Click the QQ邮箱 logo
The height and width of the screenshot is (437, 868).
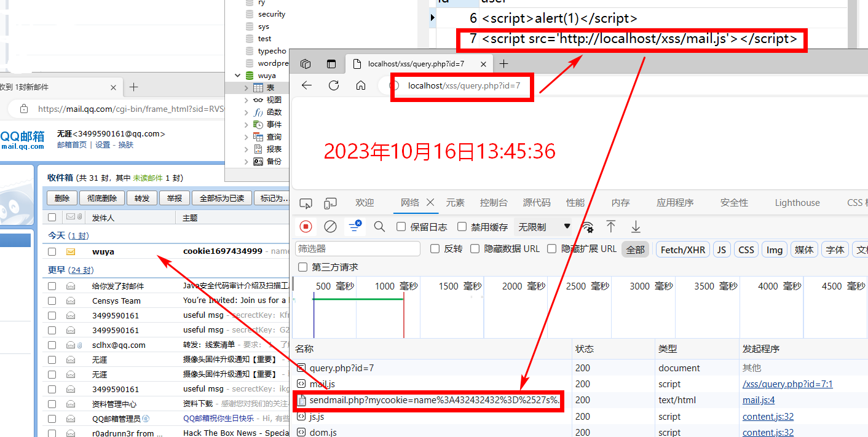(23, 139)
